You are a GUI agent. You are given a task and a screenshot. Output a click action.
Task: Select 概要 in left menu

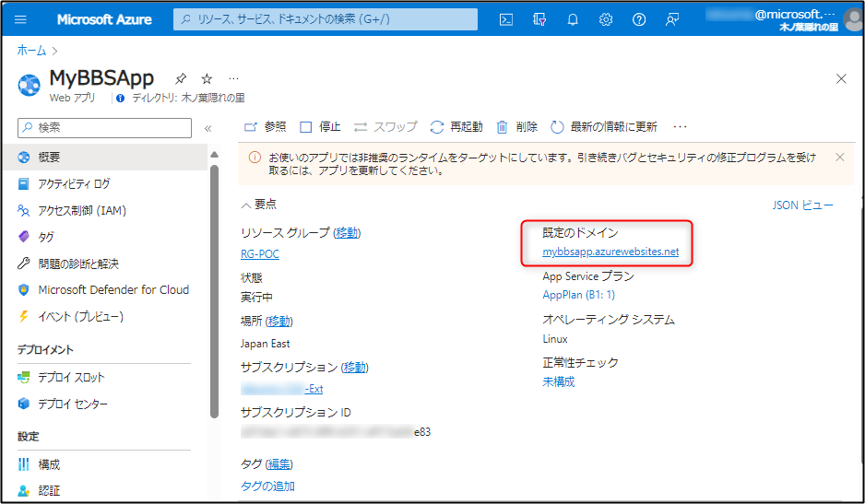tap(105, 158)
